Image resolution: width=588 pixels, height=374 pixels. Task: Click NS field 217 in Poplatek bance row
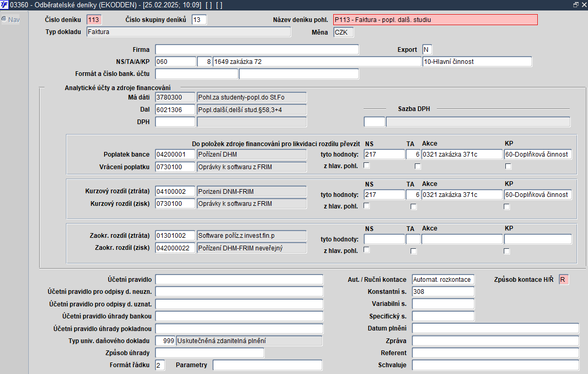385,155
